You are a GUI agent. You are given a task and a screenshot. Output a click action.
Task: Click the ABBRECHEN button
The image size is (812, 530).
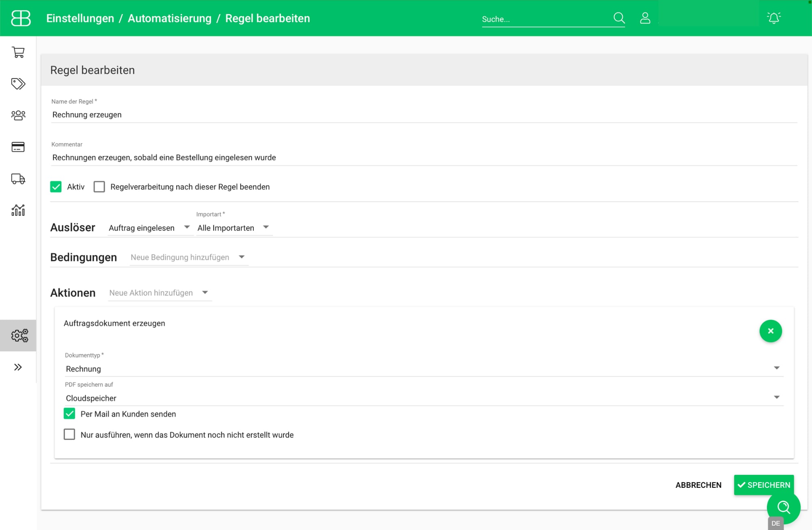point(698,485)
